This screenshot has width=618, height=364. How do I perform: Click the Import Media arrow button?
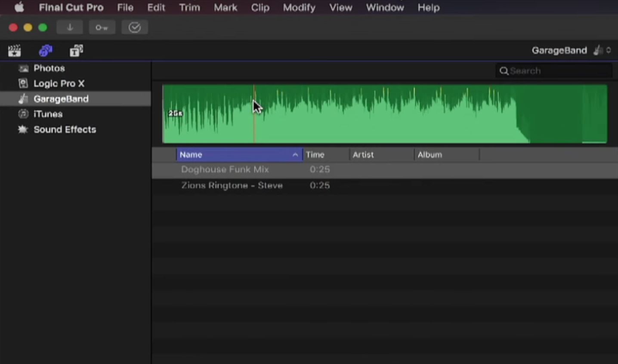pos(70,28)
